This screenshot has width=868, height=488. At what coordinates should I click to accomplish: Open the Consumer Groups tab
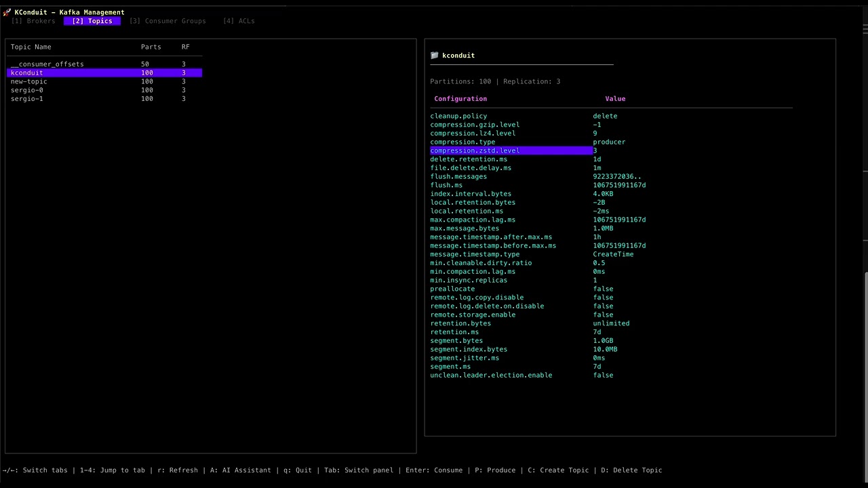point(167,21)
